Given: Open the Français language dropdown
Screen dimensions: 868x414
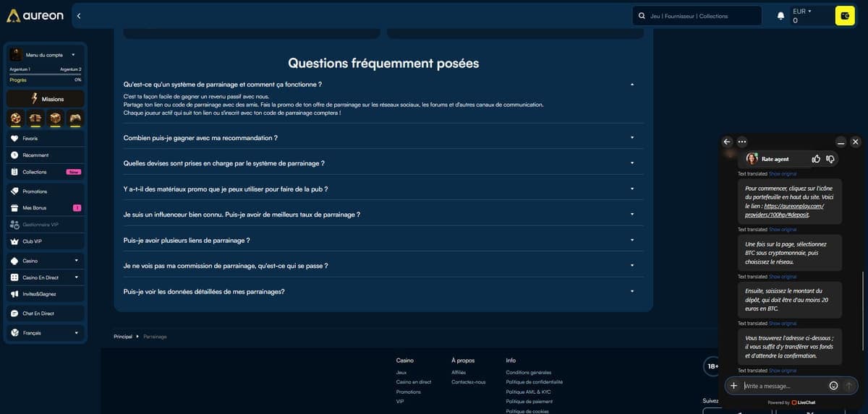Looking at the screenshot, I should coord(46,333).
